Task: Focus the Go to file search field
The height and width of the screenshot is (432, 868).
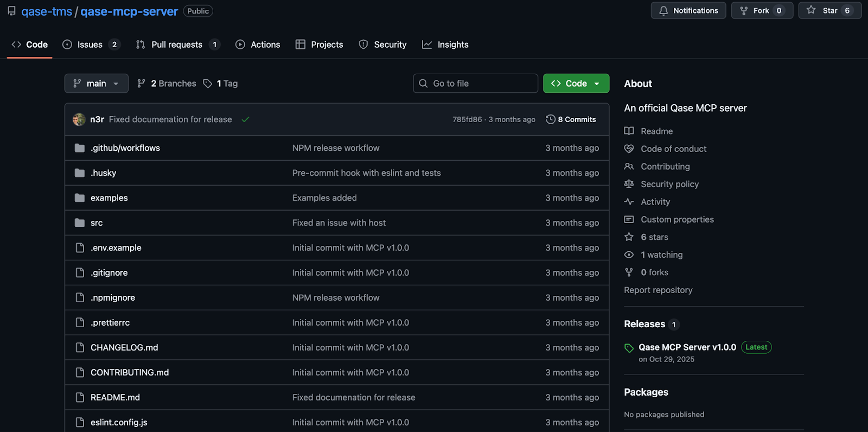Action: [475, 84]
